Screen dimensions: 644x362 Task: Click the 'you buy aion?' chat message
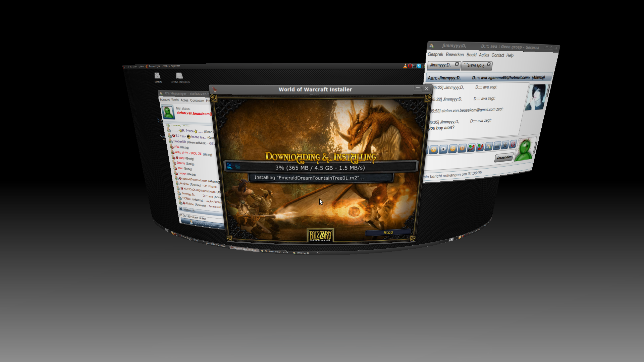click(441, 128)
